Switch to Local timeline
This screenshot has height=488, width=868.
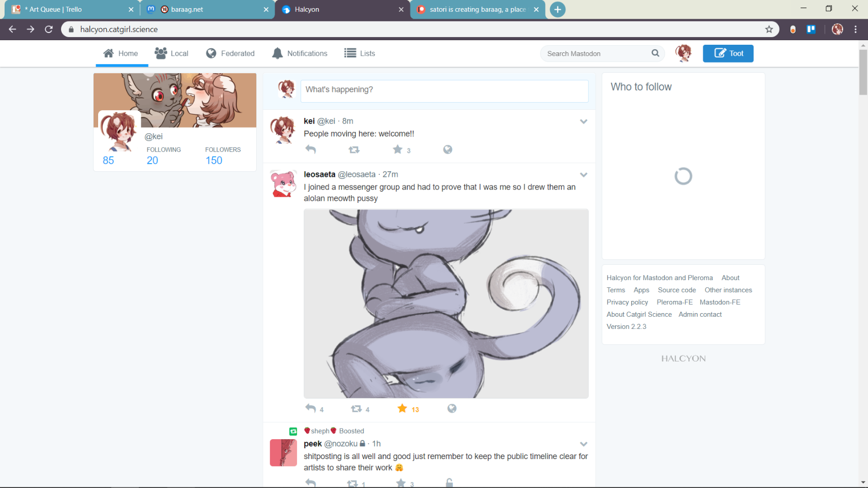click(x=171, y=53)
